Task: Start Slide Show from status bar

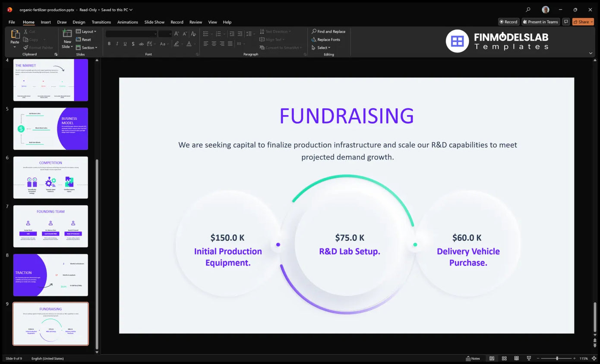Action: point(529,358)
